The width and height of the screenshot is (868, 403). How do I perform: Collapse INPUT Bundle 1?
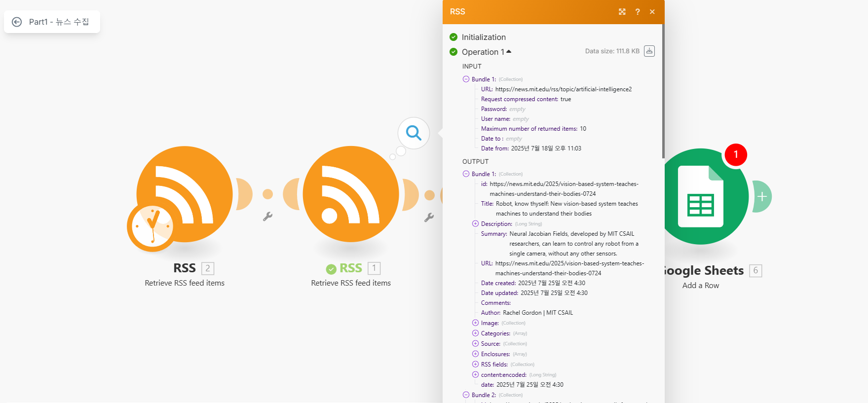pos(466,79)
